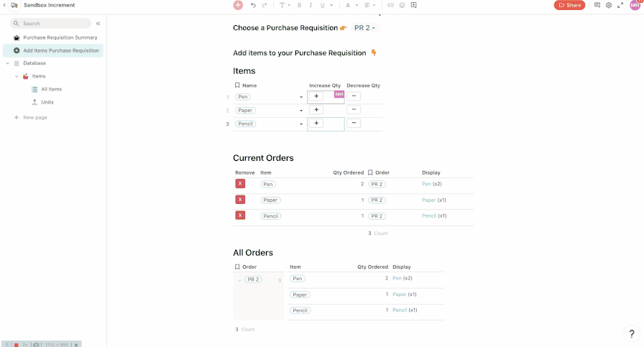
Task: Collapse the sidebar with double-chevron icon
Action: coord(98,24)
